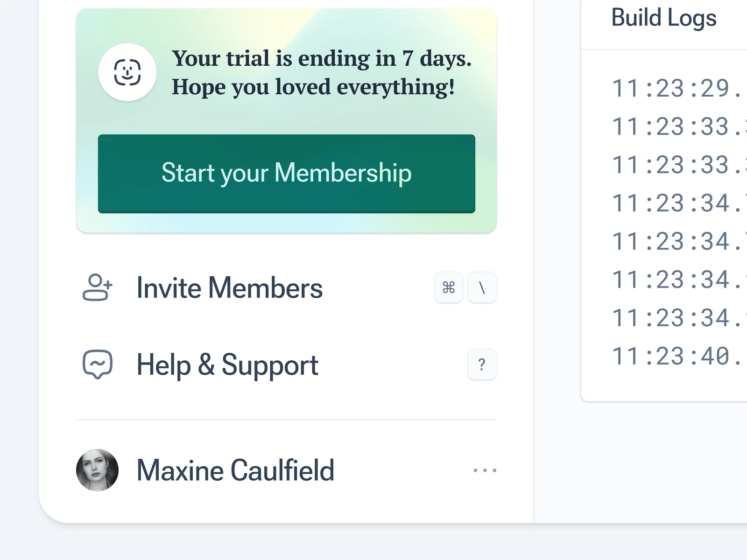Open the Invite Members menu item
747x560 pixels.
click(x=229, y=287)
